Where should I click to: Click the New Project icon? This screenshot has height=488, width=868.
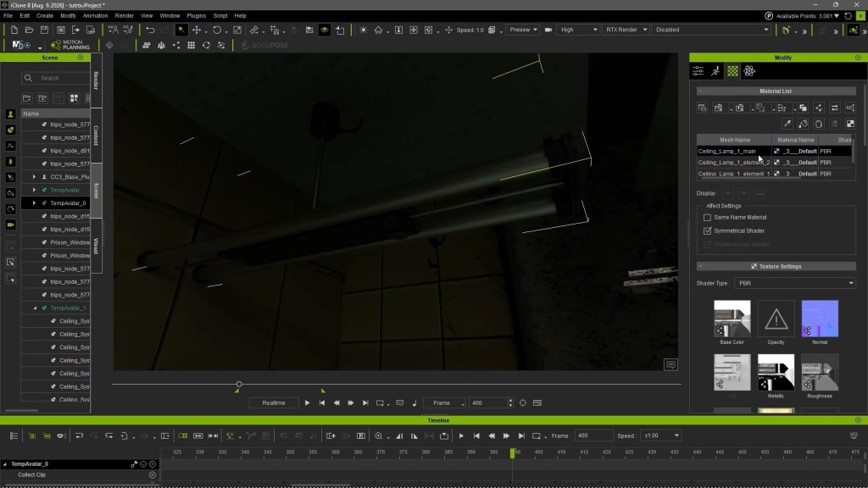click(14, 30)
